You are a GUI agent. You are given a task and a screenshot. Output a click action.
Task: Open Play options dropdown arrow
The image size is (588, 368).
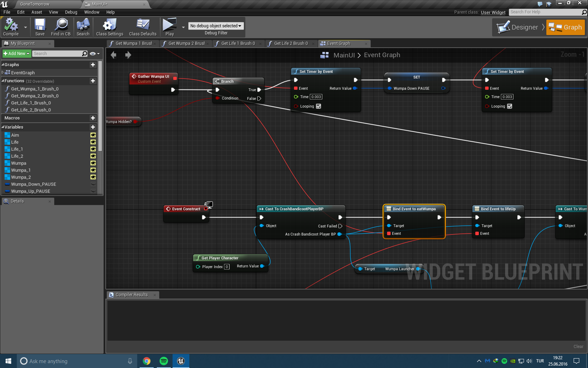pyautogui.click(x=183, y=27)
